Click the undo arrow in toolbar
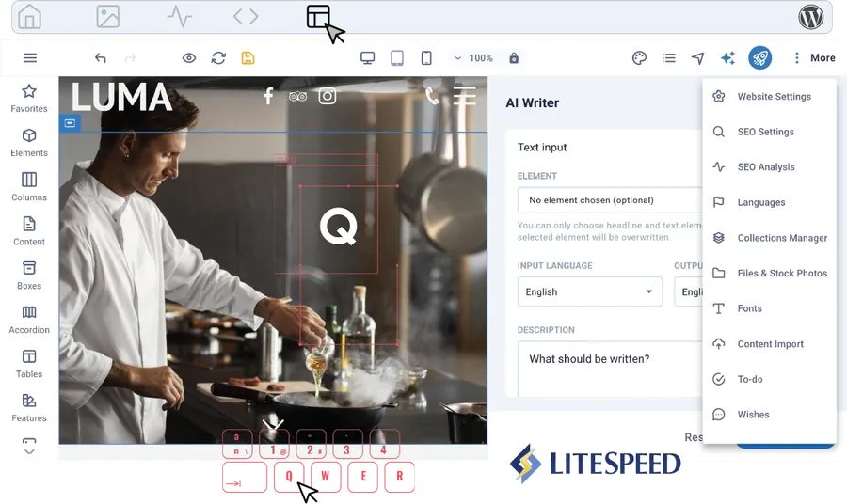 pyautogui.click(x=101, y=58)
